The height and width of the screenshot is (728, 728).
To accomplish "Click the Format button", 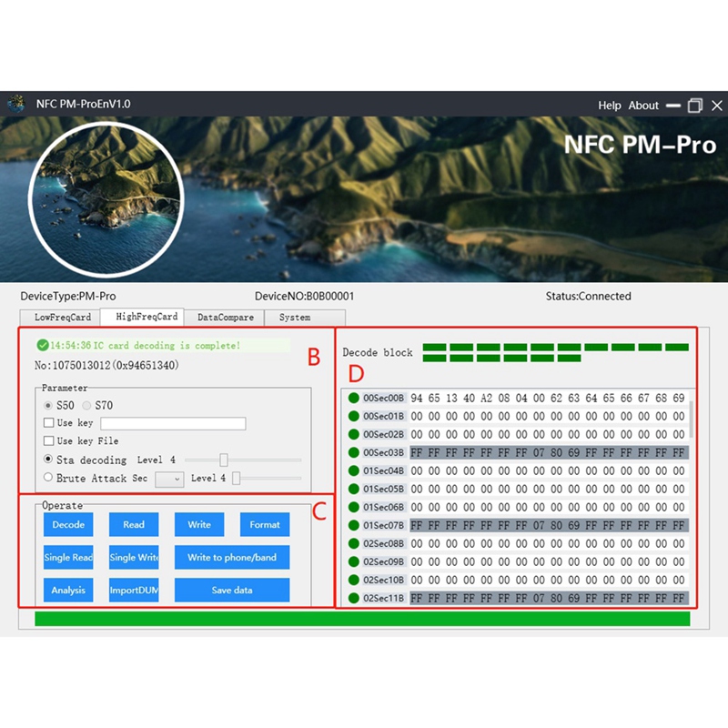I will [x=265, y=524].
